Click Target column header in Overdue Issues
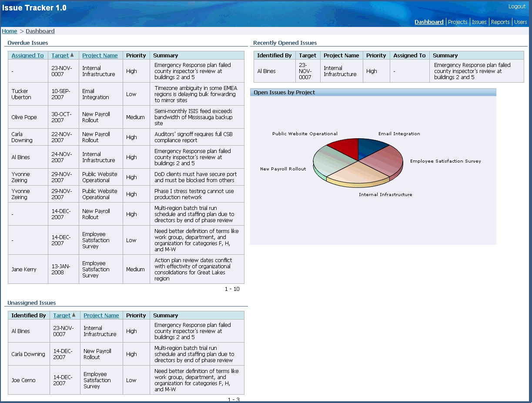532x403 pixels. click(x=60, y=55)
